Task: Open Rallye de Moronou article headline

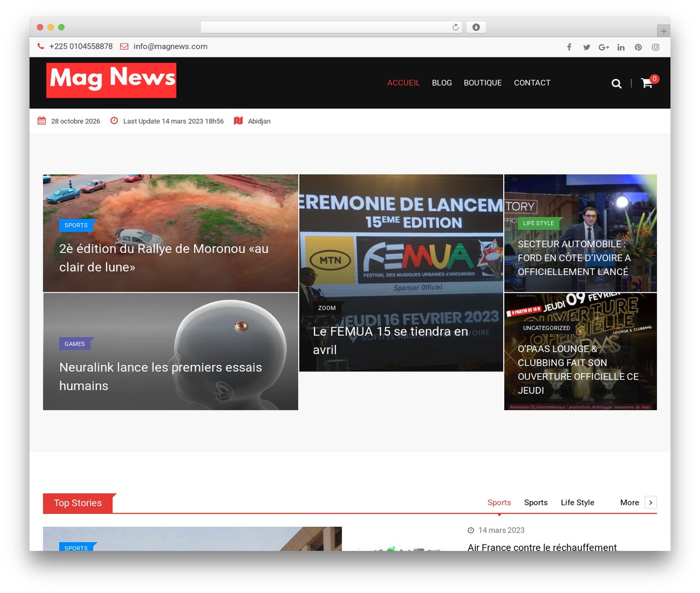Action: coord(164,258)
